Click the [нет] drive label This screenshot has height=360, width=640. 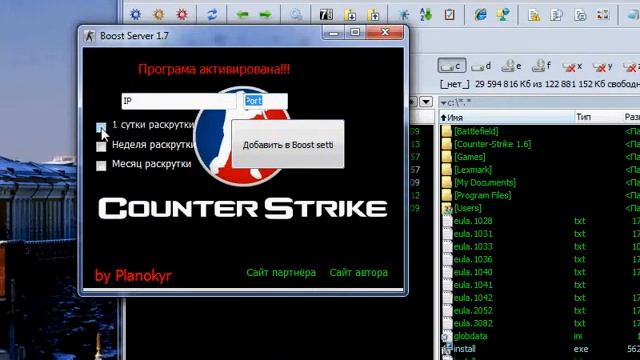(x=454, y=84)
